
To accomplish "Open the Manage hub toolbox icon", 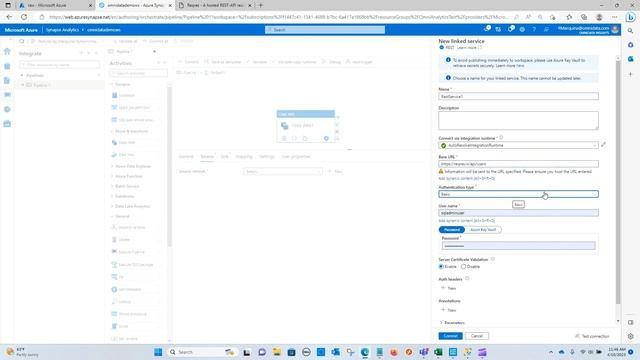I will (x=7, y=124).
